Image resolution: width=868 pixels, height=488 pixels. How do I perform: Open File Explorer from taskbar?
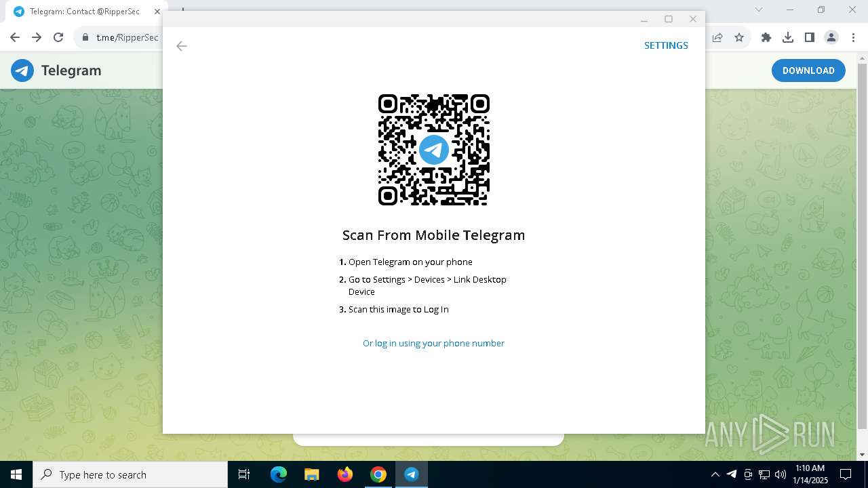click(x=312, y=474)
